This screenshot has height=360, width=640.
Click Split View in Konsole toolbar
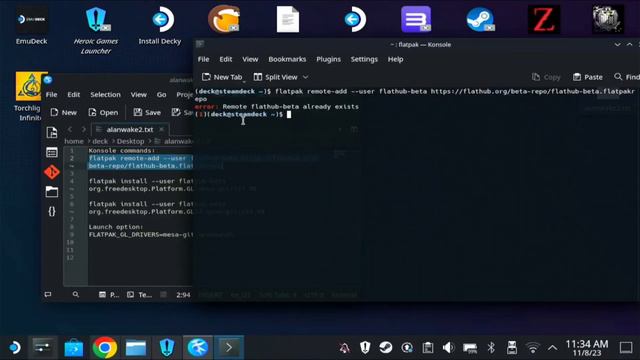pyautogui.click(x=276, y=77)
